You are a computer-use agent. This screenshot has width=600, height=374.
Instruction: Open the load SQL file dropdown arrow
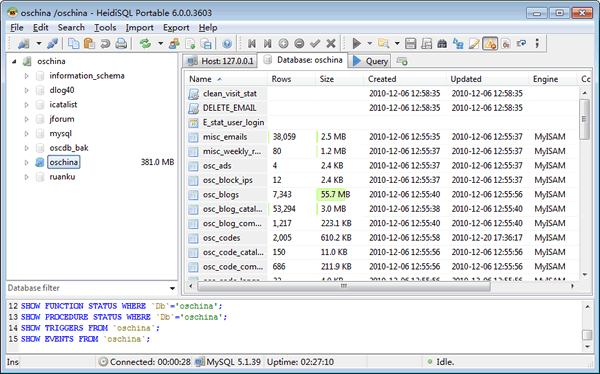tap(397, 44)
